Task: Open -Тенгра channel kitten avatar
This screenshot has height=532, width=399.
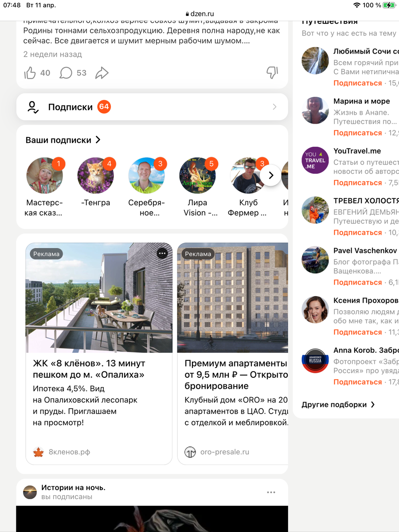Action: coord(96,176)
